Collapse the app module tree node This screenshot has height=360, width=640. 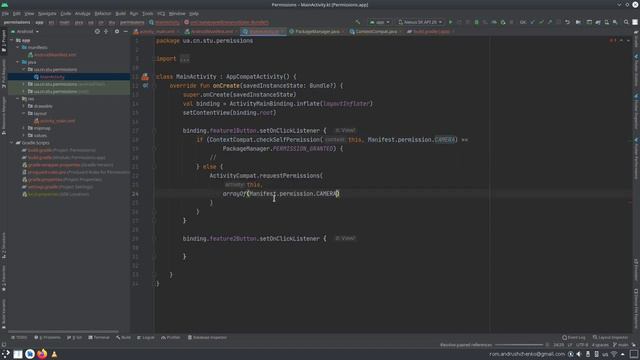coord(11,40)
